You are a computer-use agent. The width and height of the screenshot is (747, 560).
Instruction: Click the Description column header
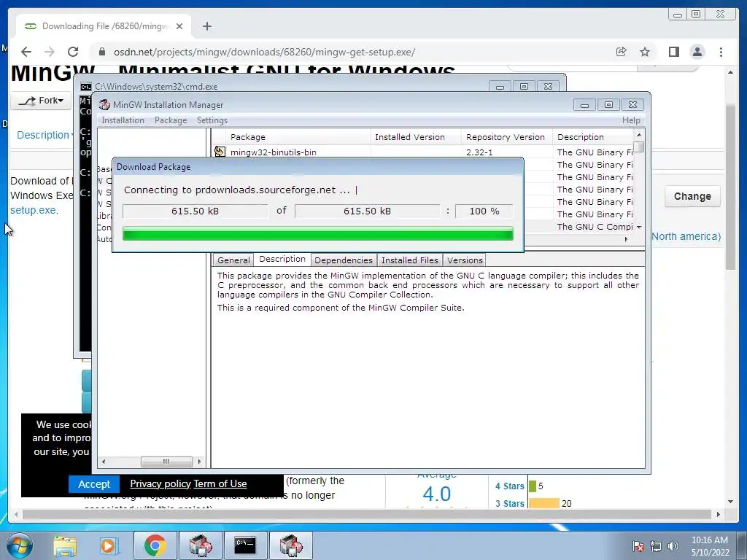[x=592, y=137]
